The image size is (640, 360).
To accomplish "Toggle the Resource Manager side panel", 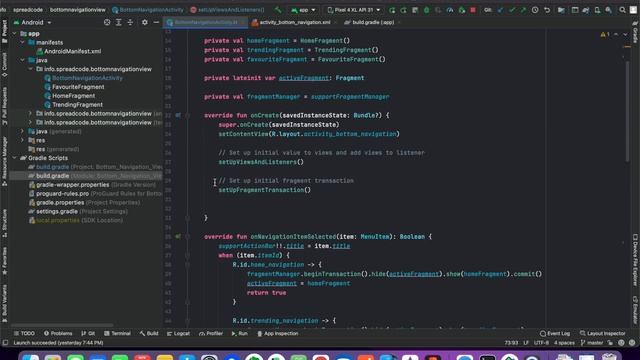I will click(x=4, y=161).
